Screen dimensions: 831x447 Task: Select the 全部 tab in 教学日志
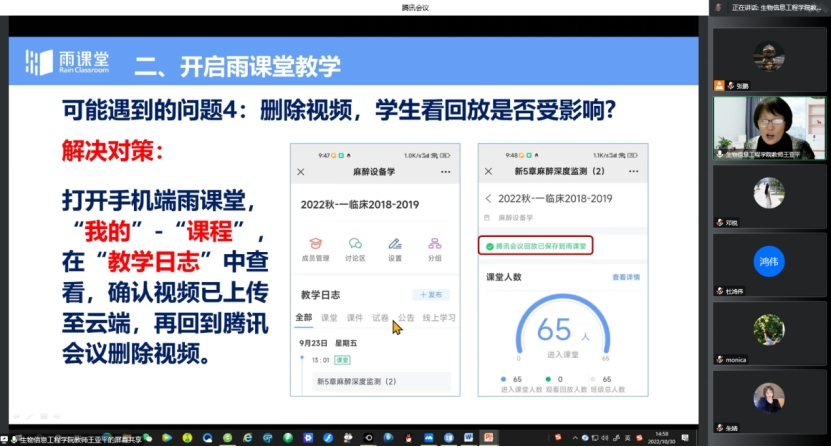(304, 318)
